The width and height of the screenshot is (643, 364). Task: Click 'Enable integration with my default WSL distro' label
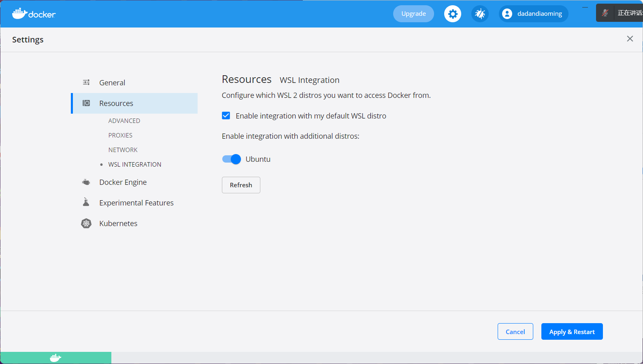[311, 116]
